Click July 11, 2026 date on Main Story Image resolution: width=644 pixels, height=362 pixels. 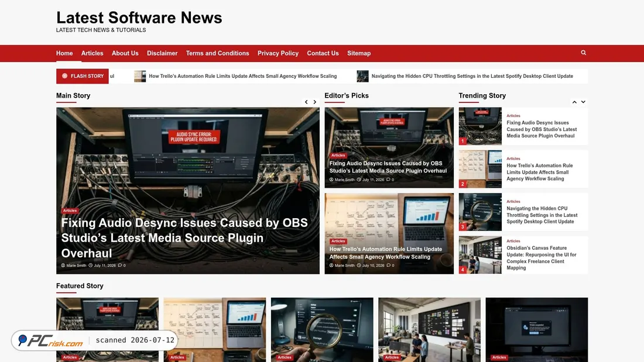coord(105,266)
